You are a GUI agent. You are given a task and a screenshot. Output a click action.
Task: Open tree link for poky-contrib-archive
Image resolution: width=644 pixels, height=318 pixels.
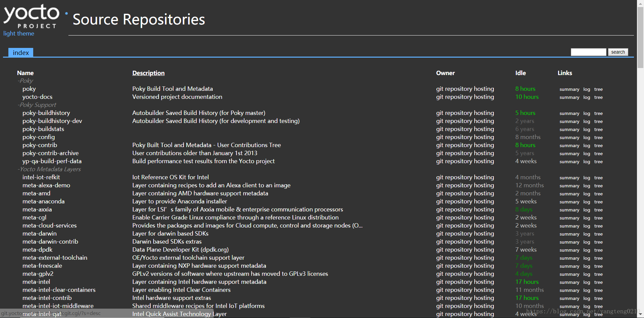(x=598, y=154)
